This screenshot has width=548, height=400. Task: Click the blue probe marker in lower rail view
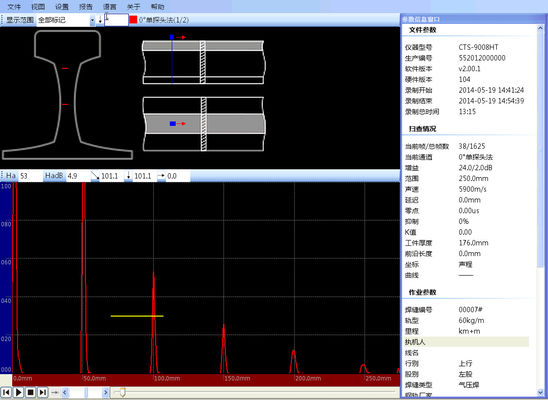coord(172,123)
